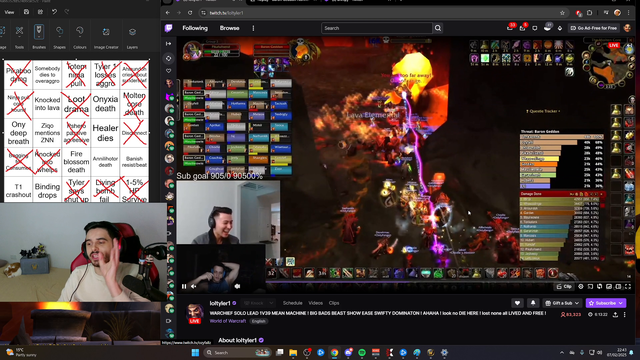640x360 pixels.
Task: Click the Twitch search field
Action: [376, 28]
